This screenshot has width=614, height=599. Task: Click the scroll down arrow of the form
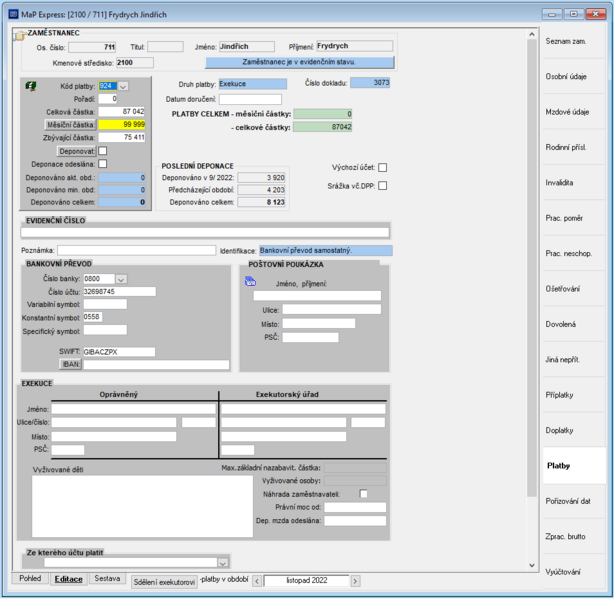pos(531,565)
